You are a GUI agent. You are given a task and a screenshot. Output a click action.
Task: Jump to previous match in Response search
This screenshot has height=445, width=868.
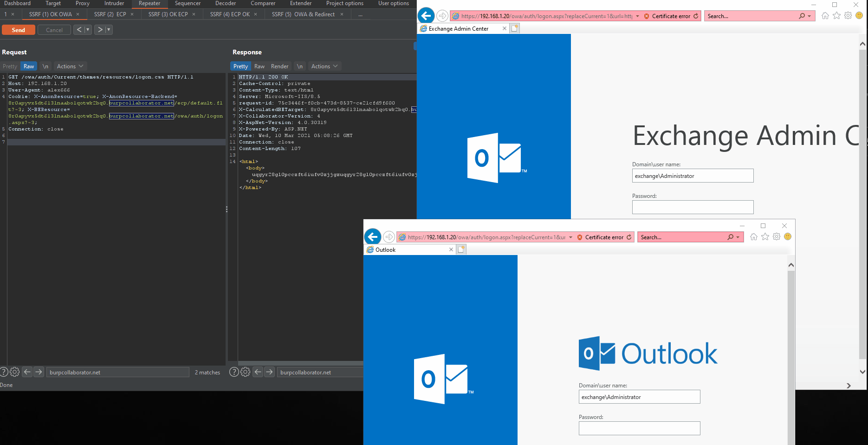pos(258,372)
